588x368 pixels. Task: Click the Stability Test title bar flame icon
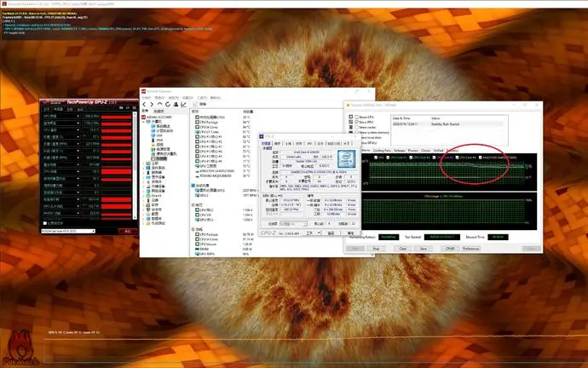[x=348, y=106]
